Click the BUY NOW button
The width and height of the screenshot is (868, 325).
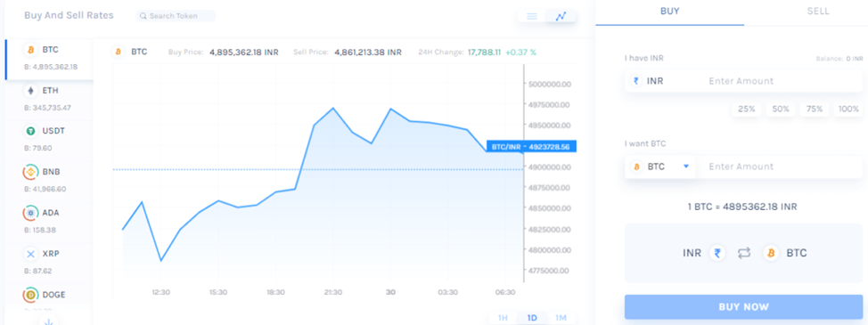(743, 307)
